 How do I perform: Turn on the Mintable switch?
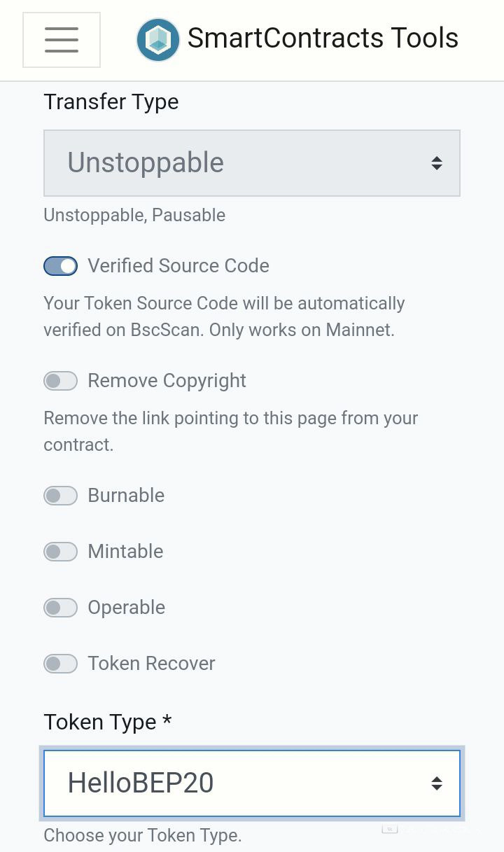tap(61, 552)
